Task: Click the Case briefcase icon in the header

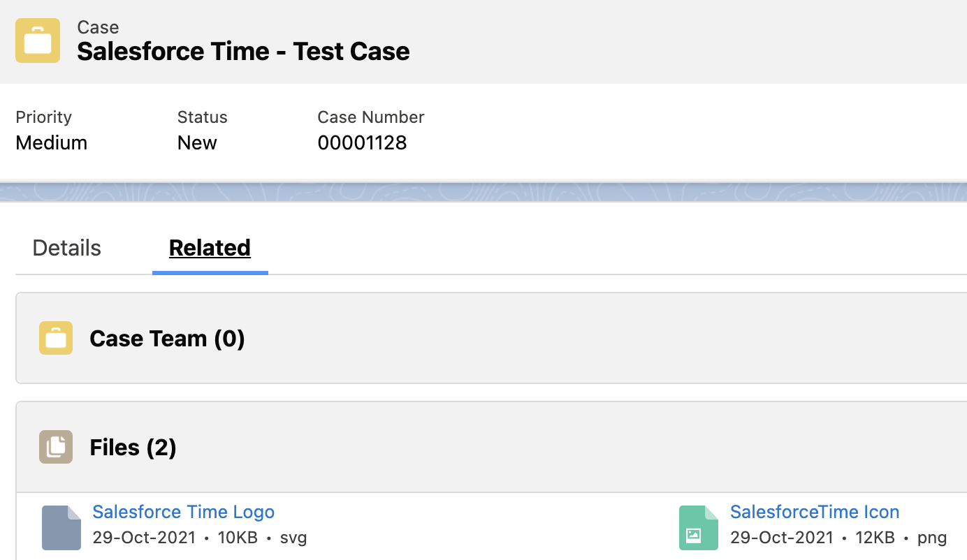Action: 37,40
